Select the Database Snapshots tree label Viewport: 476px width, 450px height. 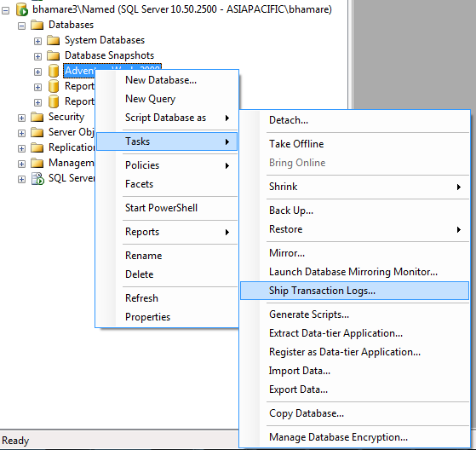coord(109,55)
